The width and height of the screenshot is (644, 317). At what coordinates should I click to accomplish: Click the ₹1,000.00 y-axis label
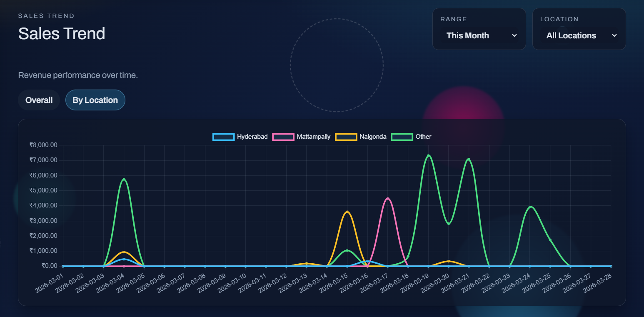click(43, 251)
